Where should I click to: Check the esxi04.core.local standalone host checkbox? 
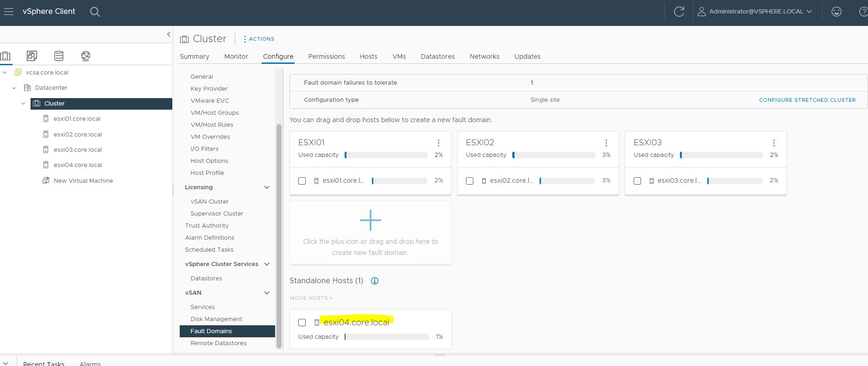(x=302, y=323)
